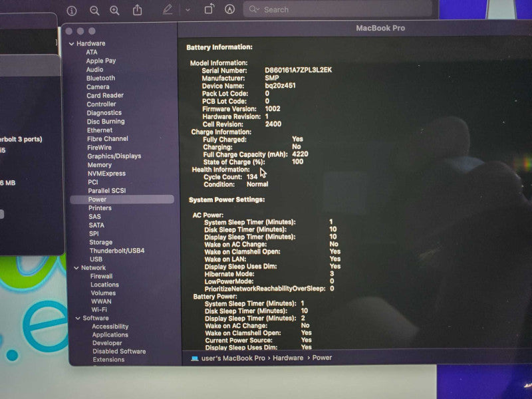Click the Condition value Normal
Viewport: 532px width, 399px height.
tap(257, 184)
